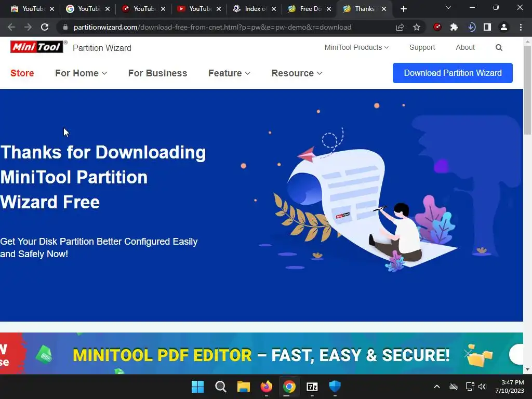
Task: Click the MiniTool PDF Editor banner
Action: click(x=261, y=353)
